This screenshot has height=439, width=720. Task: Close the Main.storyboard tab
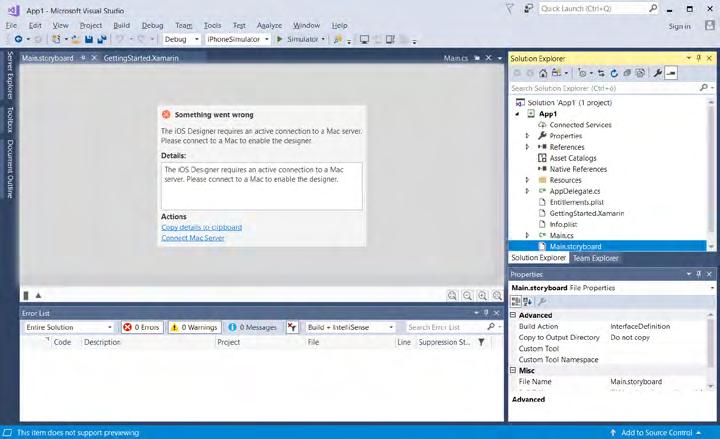94,58
